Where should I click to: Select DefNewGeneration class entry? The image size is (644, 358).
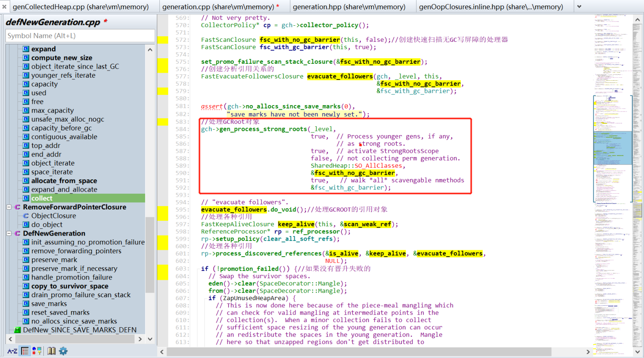pos(54,233)
